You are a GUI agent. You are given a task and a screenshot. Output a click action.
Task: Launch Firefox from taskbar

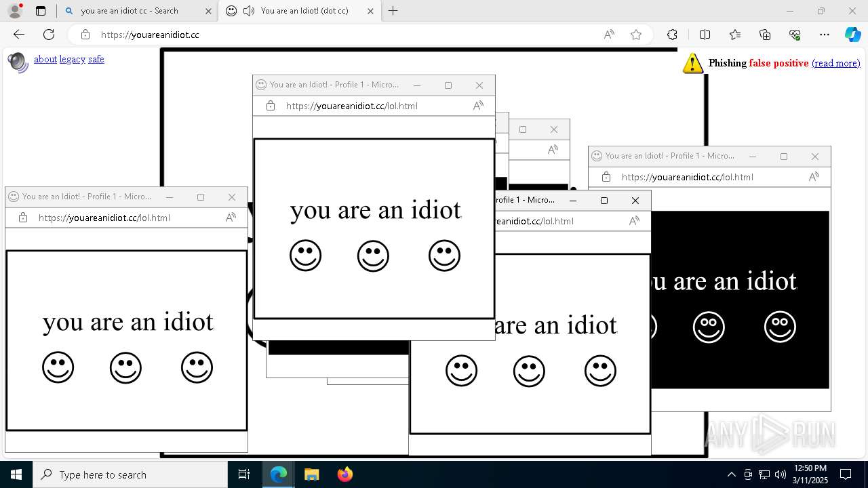[344, 474]
